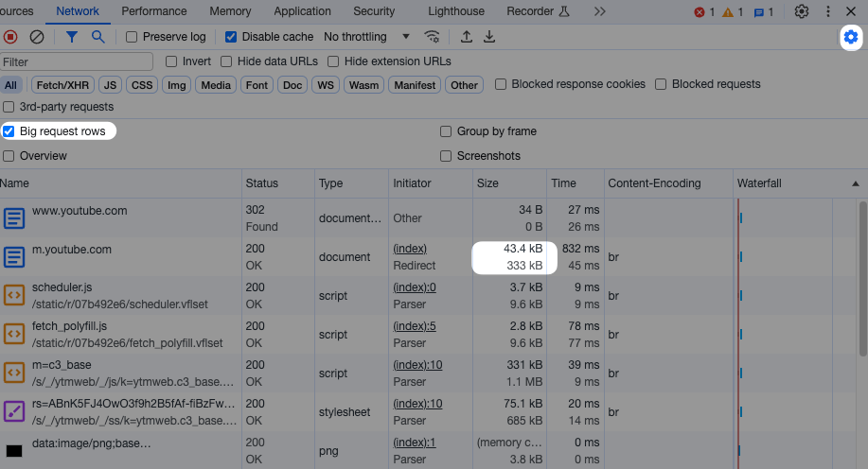
Task: Open the Application tab
Action: click(x=302, y=11)
